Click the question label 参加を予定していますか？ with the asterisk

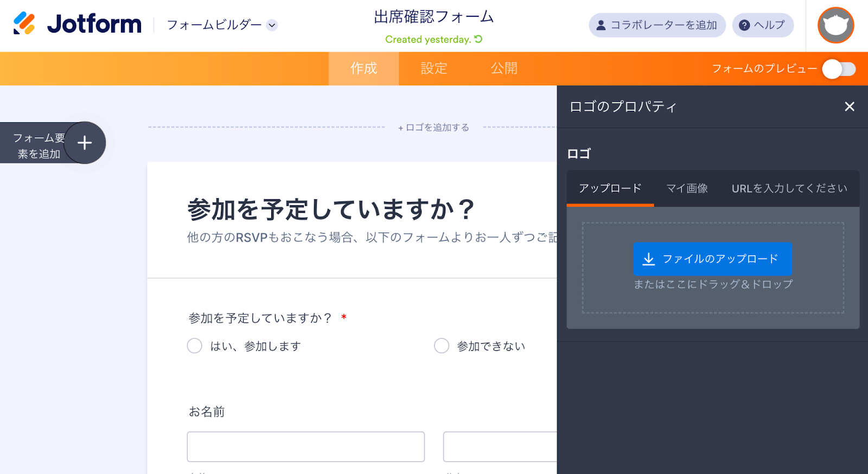267,318
